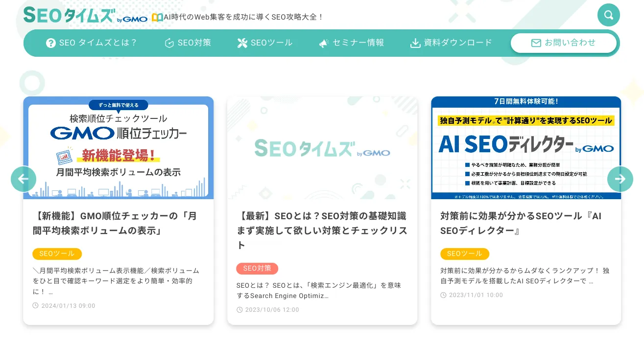The width and height of the screenshot is (644, 345).
Task: Click the SEOツール tag under the GMO順位チェッカー article
Action: pos(57,253)
